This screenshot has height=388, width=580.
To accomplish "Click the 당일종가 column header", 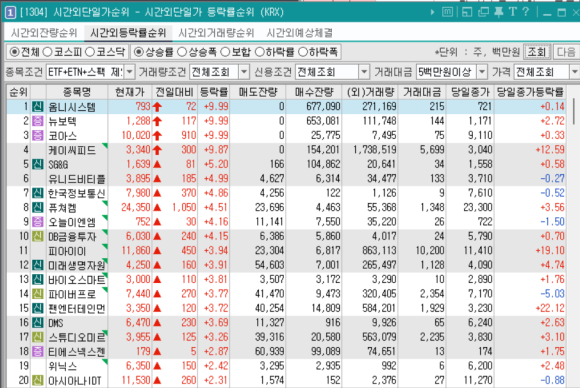I will coord(470,92).
